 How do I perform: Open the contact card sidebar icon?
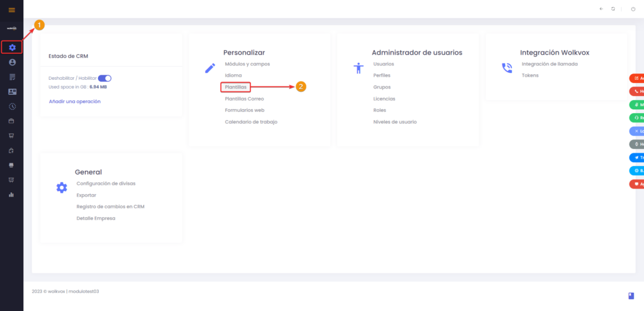12,92
